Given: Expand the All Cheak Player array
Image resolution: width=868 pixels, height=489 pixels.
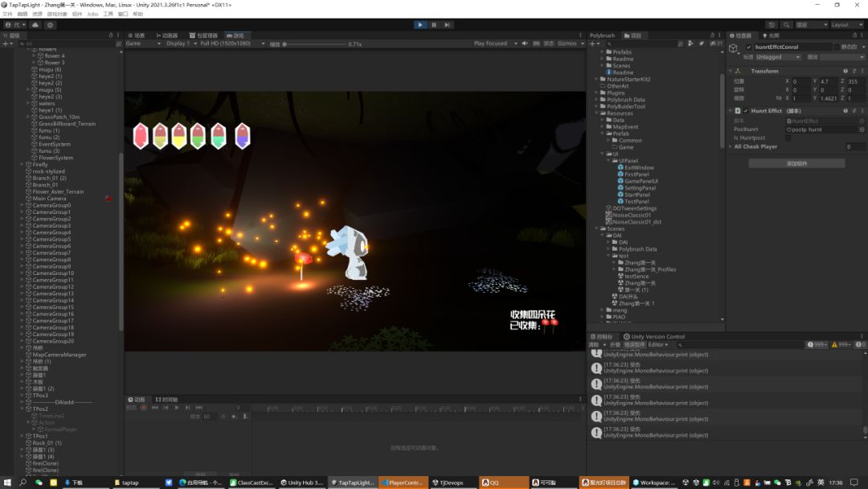Looking at the screenshot, I should (731, 147).
